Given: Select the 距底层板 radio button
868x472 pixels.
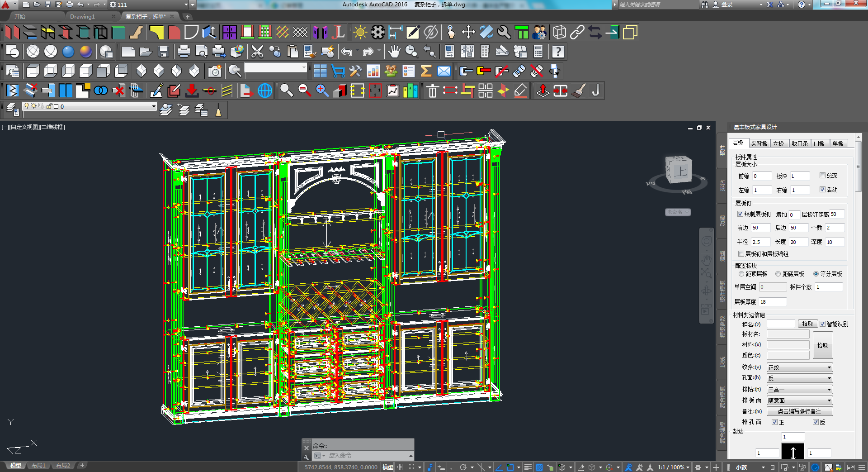Looking at the screenshot, I should click(778, 274).
